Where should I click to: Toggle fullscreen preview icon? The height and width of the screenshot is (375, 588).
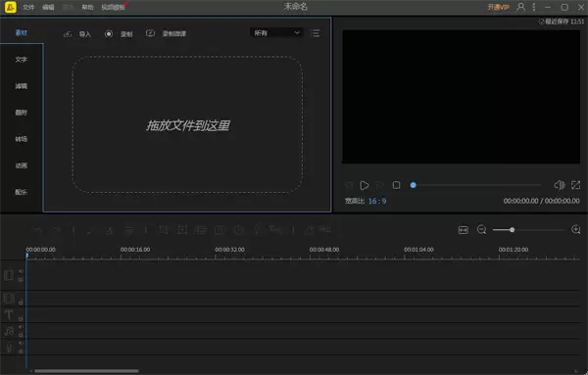(x=575, y=185)
